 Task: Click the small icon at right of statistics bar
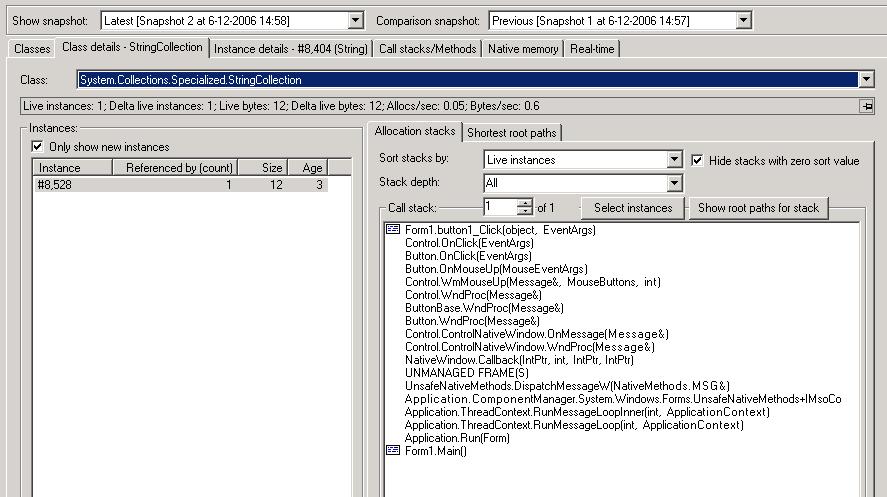point(866,106)
